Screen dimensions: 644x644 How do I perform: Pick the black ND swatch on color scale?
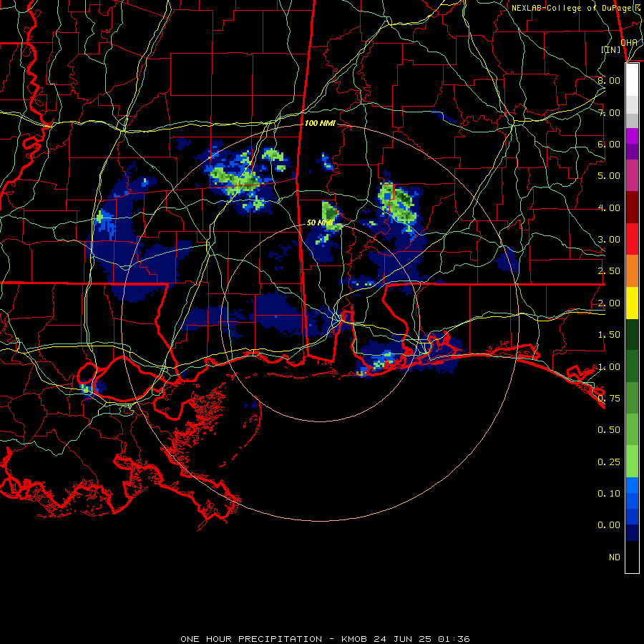pyautogui.click(x=632, y=557)
